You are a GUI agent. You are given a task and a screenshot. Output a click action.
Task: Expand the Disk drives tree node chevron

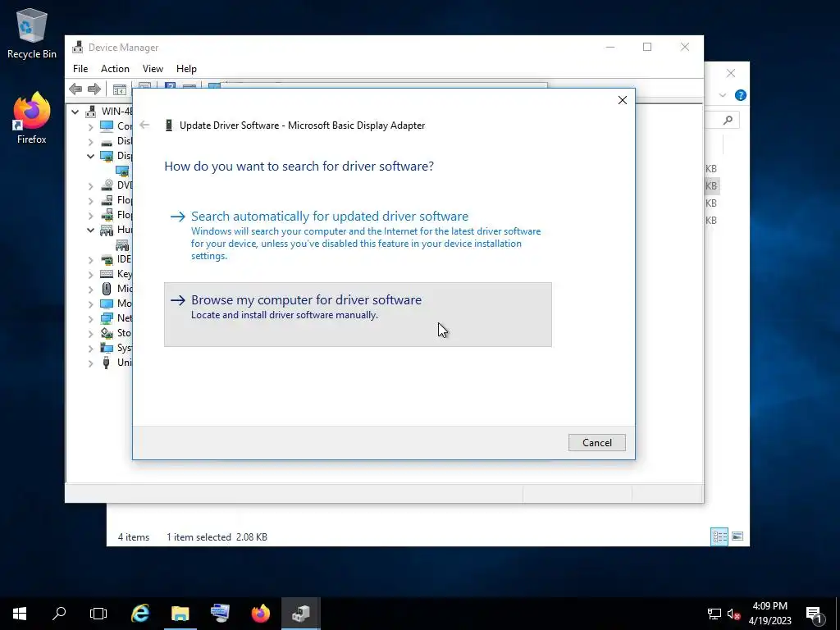point(90,142)
